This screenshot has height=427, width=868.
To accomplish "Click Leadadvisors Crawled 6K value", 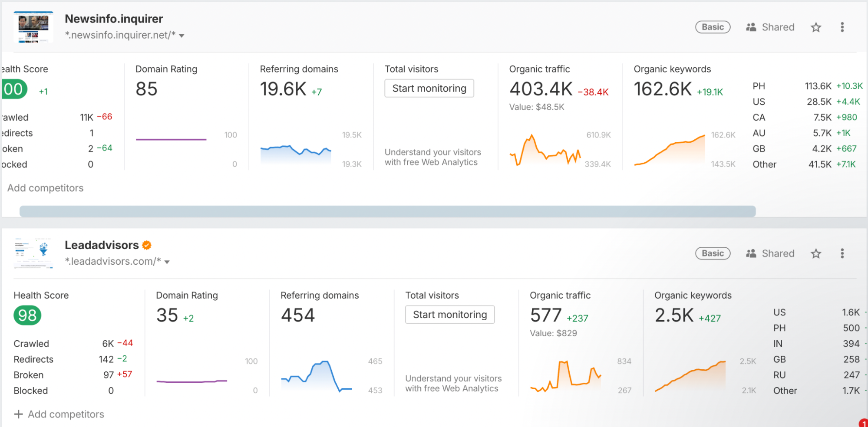I will (108, 344).
